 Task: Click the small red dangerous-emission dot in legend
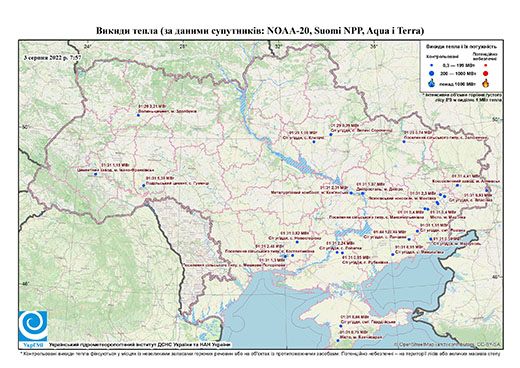coord(486,66)
